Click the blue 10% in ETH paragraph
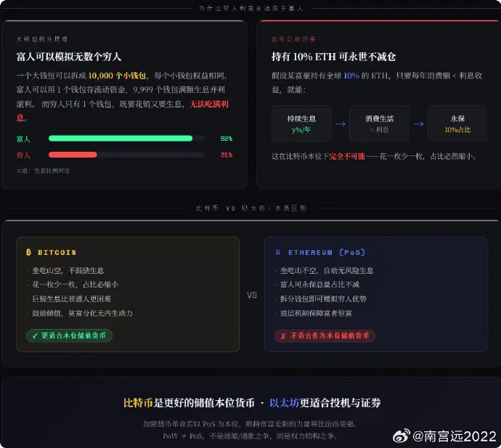501x448 pixels. [x=351, y=76]
